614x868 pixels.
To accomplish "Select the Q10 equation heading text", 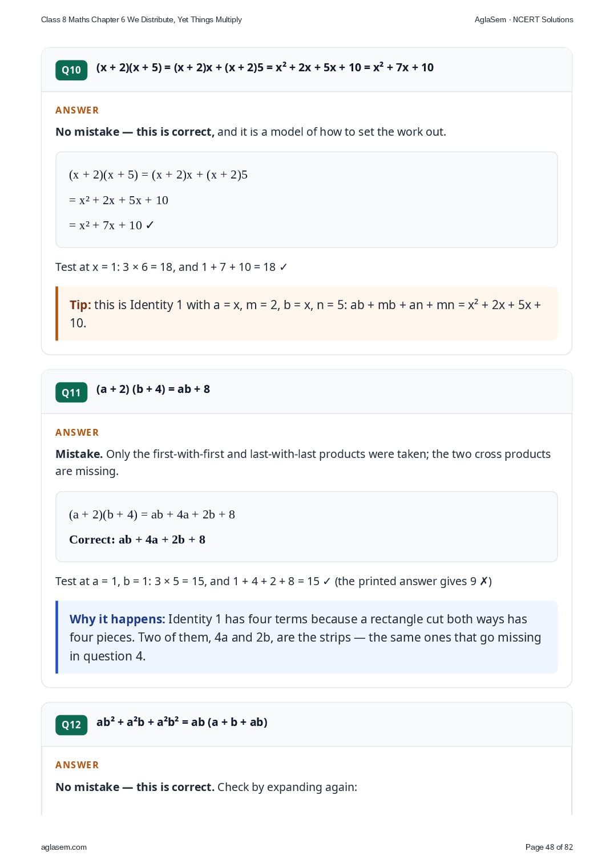I will click(x=265, y=67).
